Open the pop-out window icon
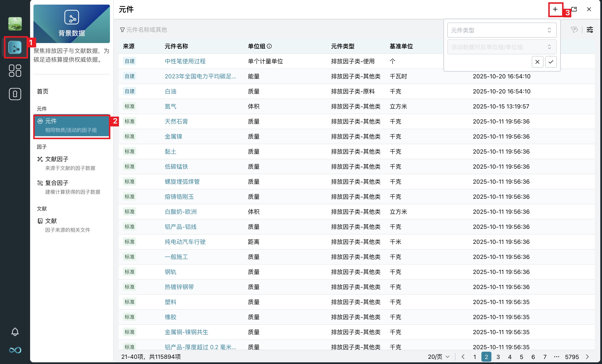602x364 pixels. [x=574, y=10]
